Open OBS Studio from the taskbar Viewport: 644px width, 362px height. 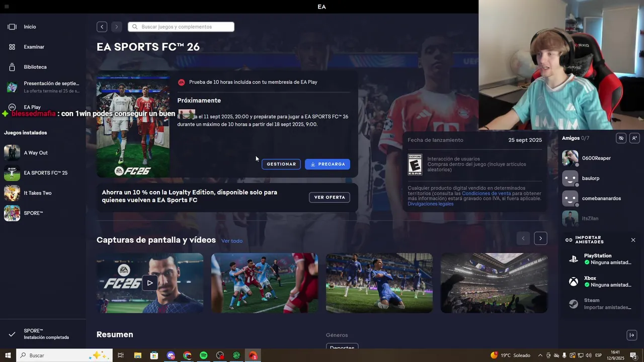(220, 355)
